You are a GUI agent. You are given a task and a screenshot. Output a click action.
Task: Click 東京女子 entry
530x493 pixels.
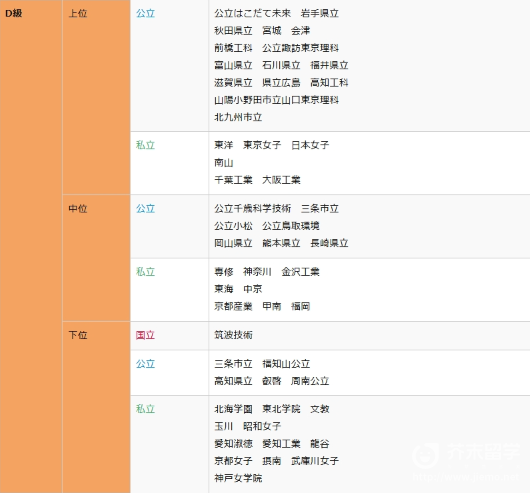coord(262,145)
